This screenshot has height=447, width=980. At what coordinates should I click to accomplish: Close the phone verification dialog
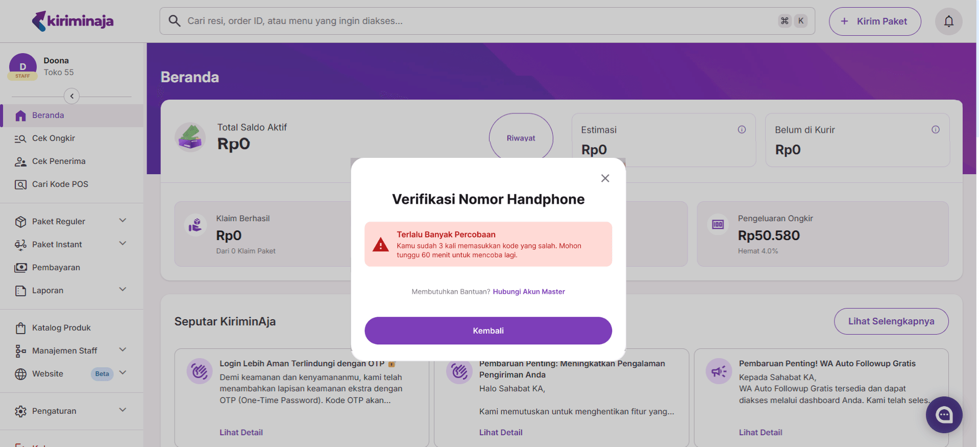[x=605, y=178]
